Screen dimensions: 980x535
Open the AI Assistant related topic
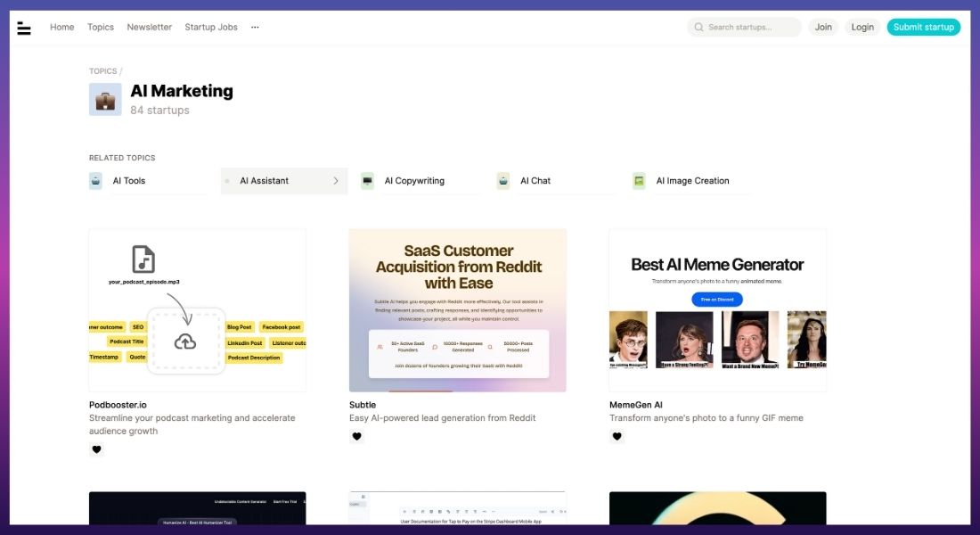(x=284, y=181)
